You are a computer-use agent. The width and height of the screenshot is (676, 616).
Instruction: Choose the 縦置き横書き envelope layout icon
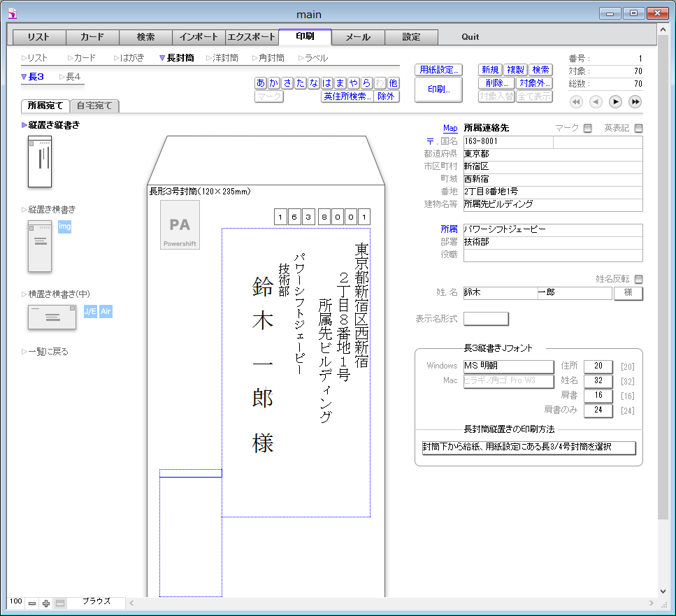tap(40, 246)
